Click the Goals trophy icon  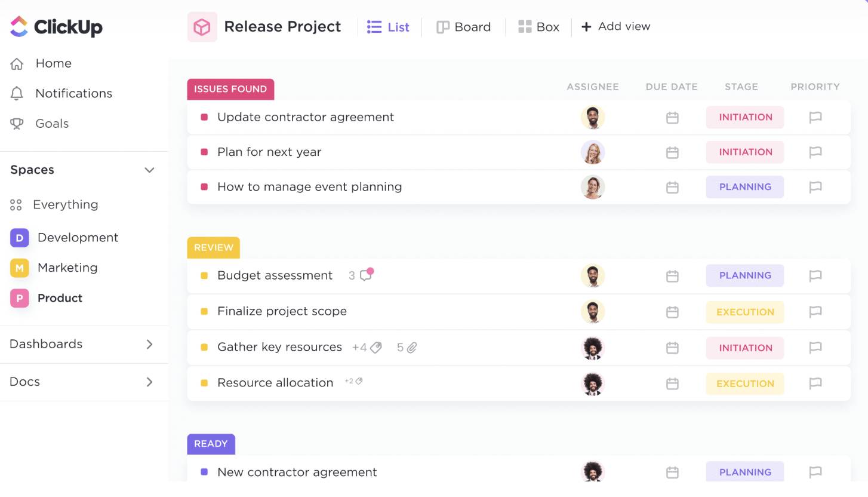pos(17,124)
